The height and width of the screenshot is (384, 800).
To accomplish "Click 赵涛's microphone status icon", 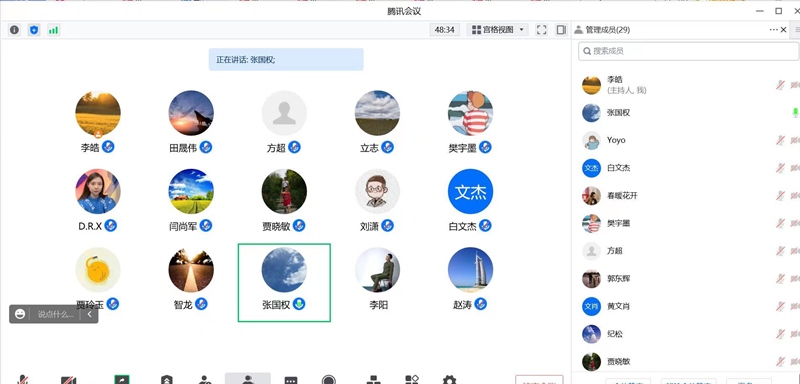I will click(480, 304).
